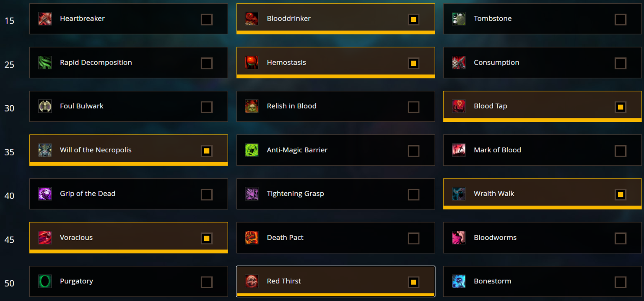
Task: Click the Purgatory ring icon
Action: click(x=45, y=281)
